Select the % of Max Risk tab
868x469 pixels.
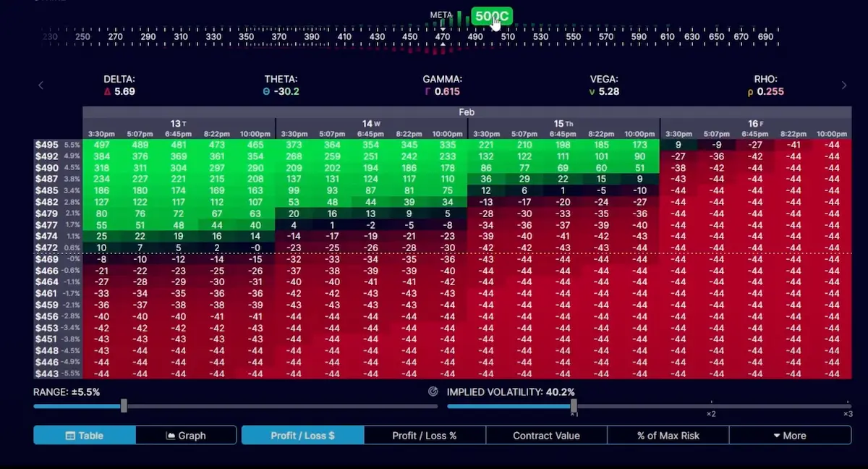[668, 435]
